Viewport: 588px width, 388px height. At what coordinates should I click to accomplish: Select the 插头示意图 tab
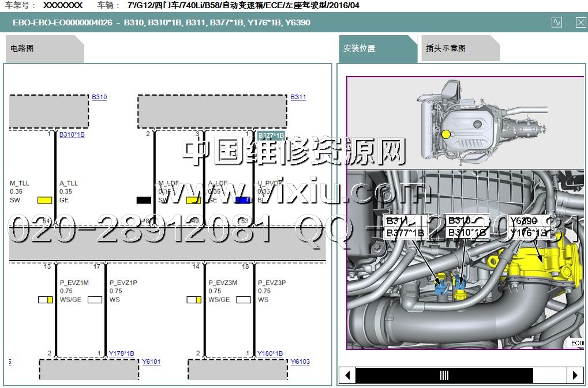[x=445, y=48]
